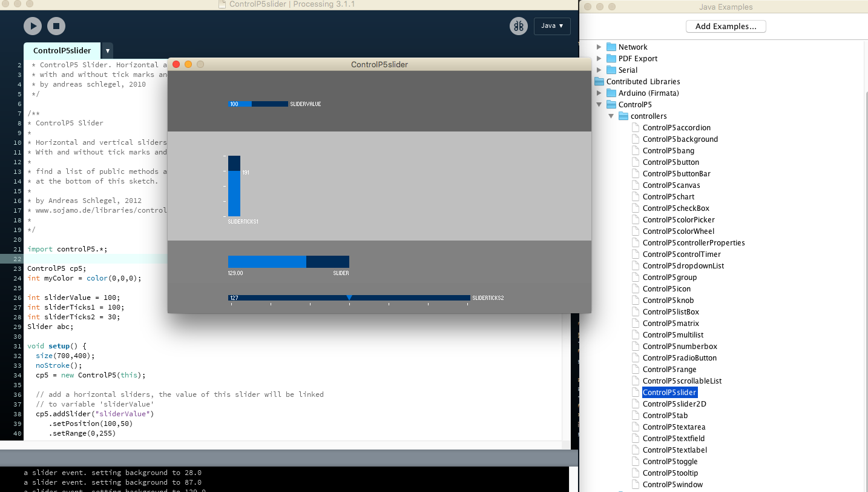Click the Arduino (Firmata) folder icon
The height and width of the screenshot is (492, 868).
[611, 93]
